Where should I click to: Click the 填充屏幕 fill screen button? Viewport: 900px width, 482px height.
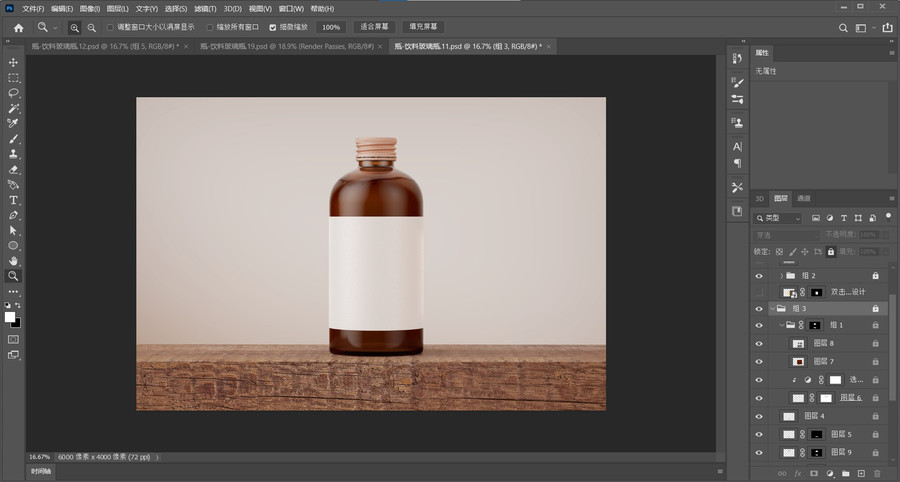423,27
